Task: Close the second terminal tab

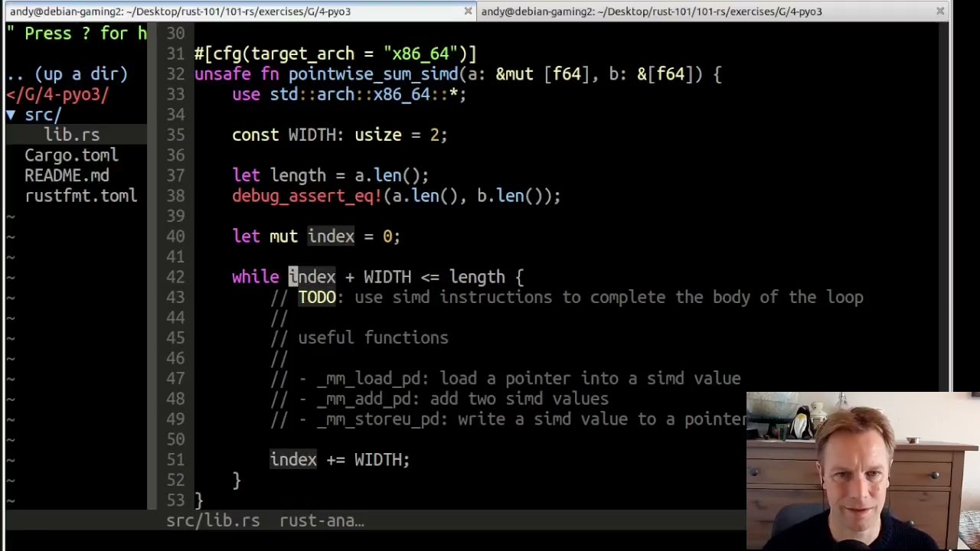Action: click(x=940, y=11)
